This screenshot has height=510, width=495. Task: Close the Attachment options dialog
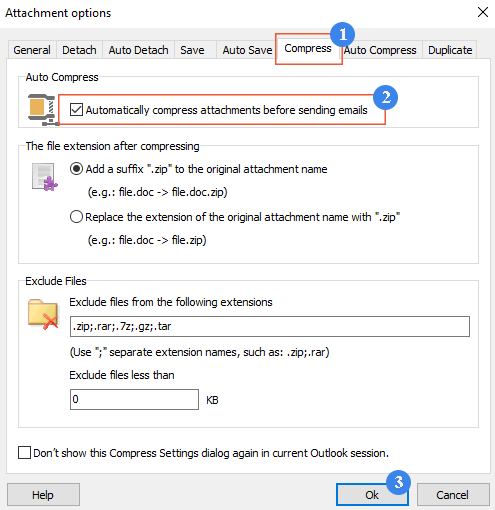483,12
